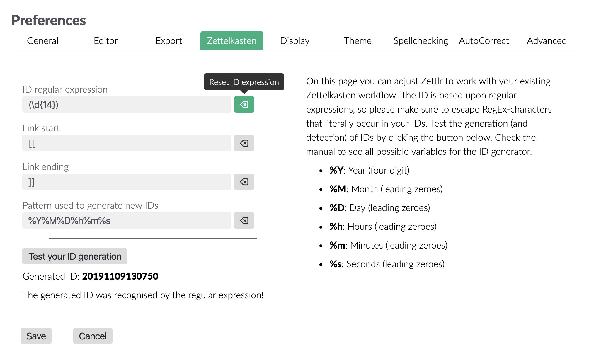Save the Zettelkasten preferences
The height and width of the screenshot is (364, 589).
(36, 336)
